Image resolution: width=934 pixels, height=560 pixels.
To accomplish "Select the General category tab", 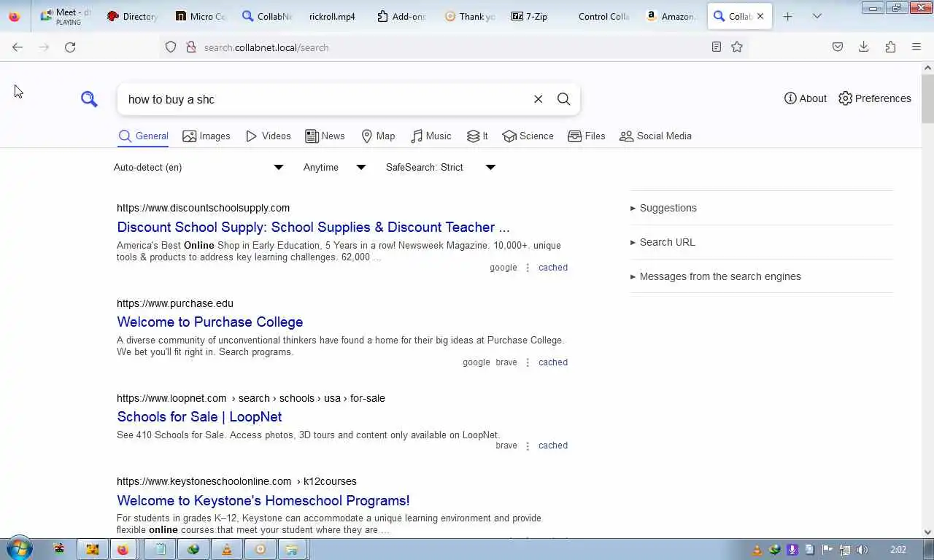I will click(x=144, y=136).
